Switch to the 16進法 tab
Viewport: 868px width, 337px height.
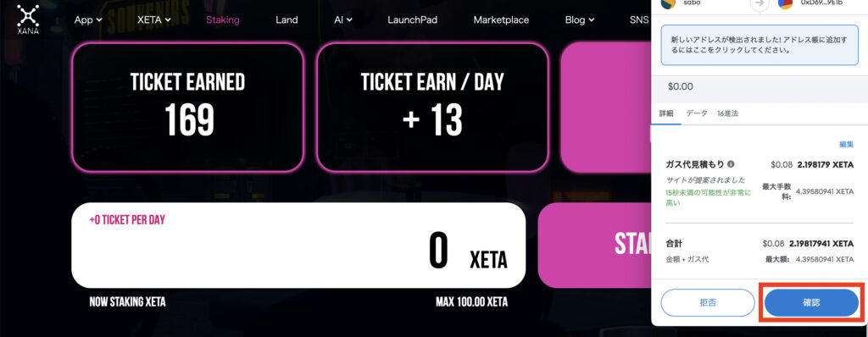click(x=727, y=113)
